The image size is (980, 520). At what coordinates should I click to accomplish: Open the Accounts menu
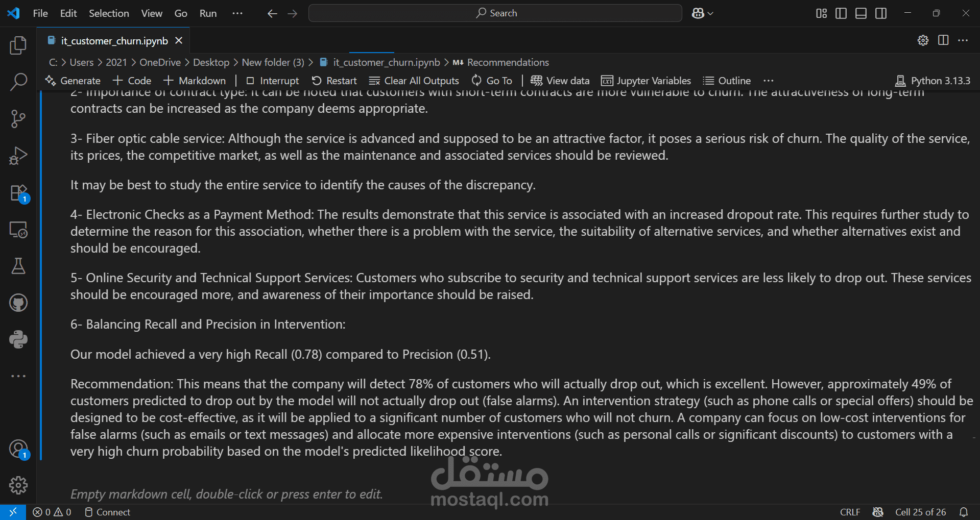(18, 449)
